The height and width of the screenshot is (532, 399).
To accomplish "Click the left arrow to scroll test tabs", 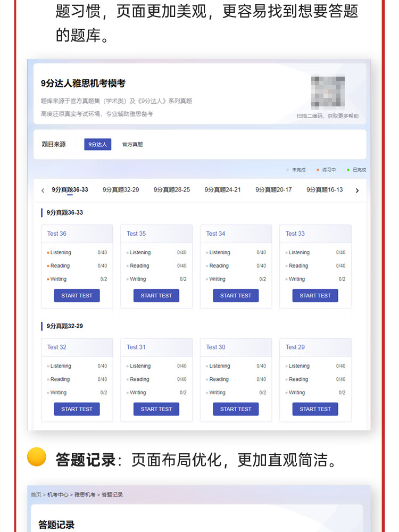I will (x=43, y=190).
